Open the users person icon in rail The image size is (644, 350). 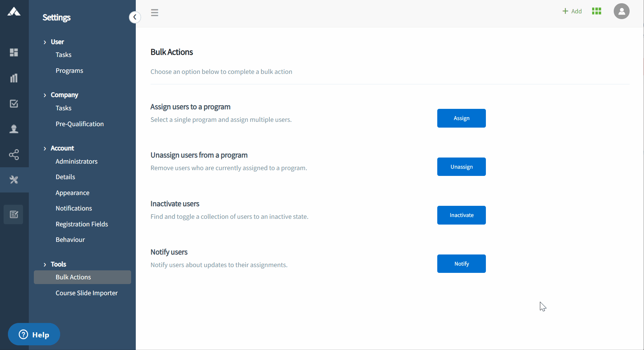pos(14,129)
